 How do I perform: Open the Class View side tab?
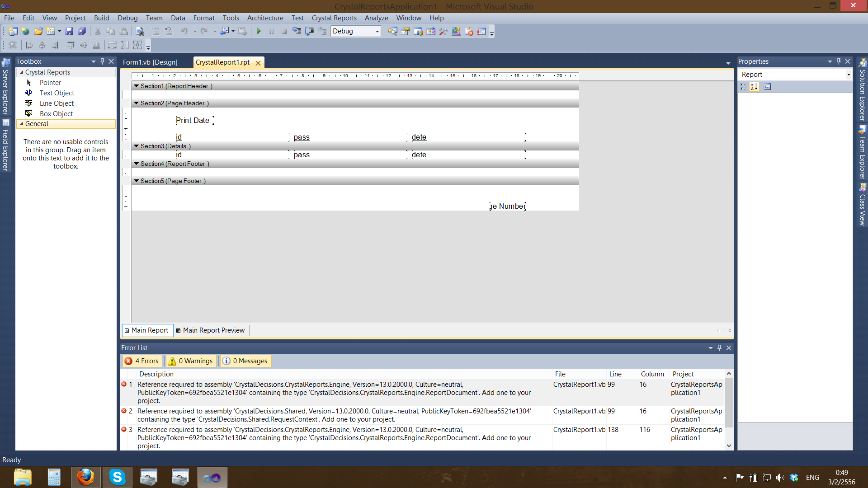863,205
